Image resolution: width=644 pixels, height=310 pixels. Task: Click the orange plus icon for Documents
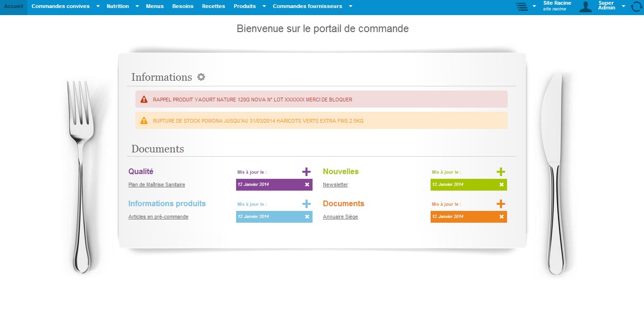(x=501, y=204)
